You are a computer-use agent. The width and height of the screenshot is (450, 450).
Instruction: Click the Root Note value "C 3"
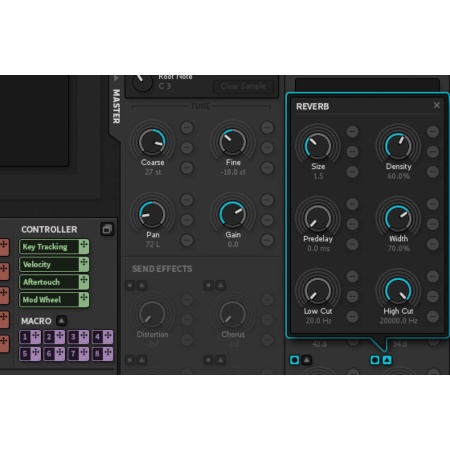pos(165,86)
